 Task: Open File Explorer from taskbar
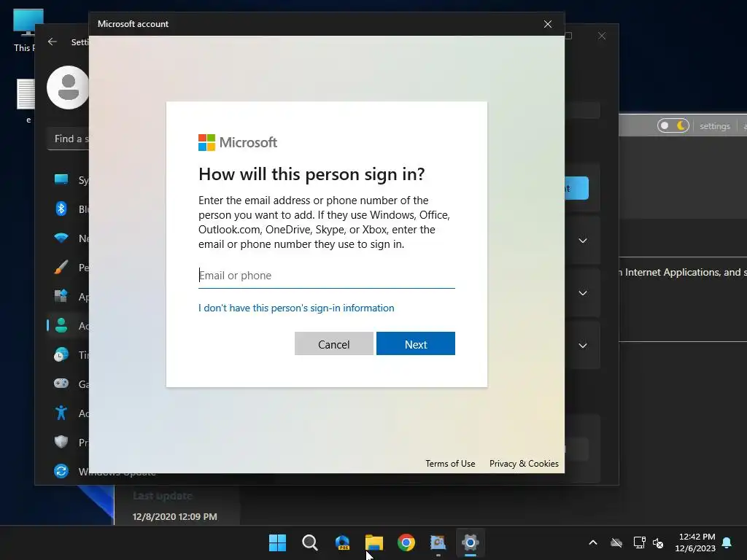(x=374, y=542)
